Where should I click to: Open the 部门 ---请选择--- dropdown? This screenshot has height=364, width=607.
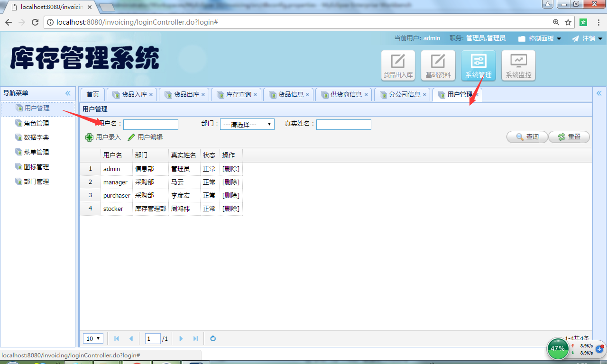point(247,124)
